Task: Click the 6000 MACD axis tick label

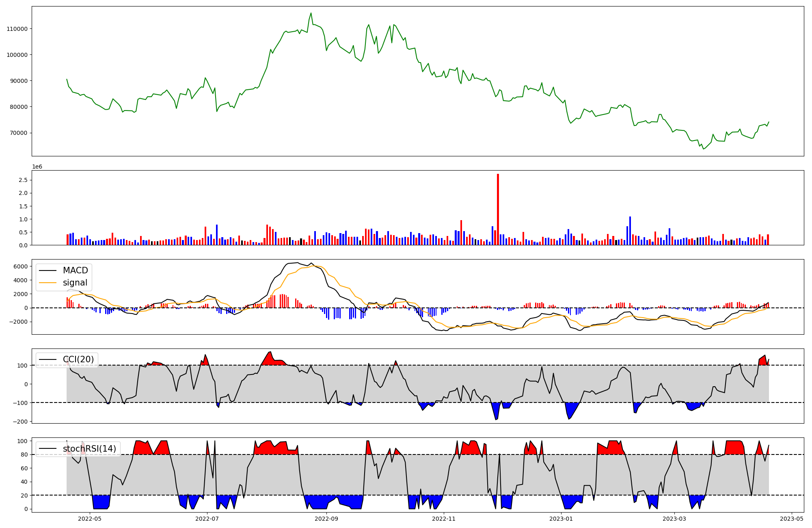Action: click(x=21, y=266)
